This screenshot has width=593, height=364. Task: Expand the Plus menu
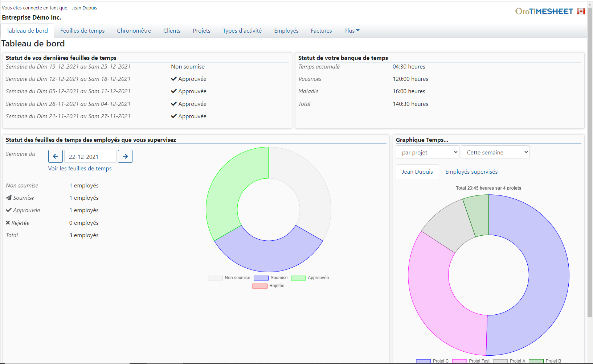pos(352,31)
